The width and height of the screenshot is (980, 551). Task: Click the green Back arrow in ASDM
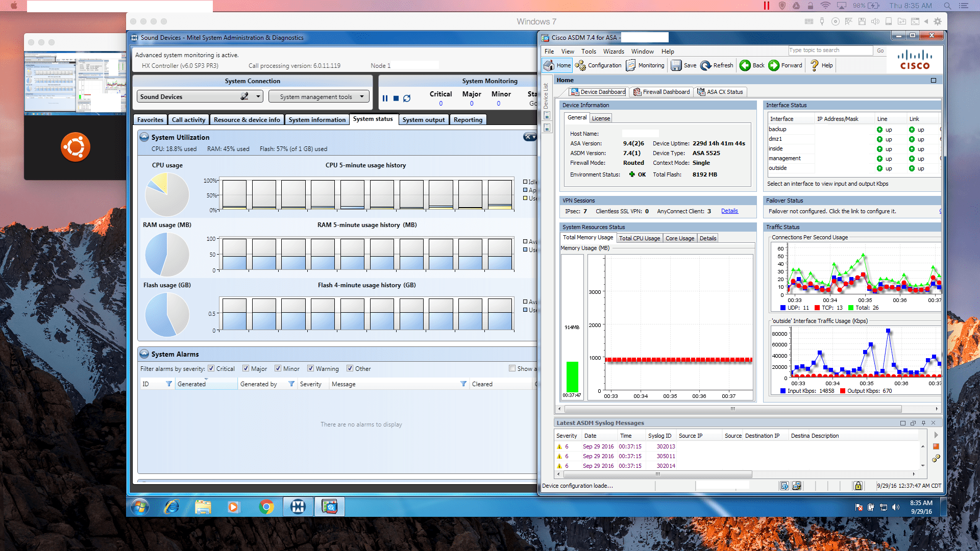click(745, 65)
